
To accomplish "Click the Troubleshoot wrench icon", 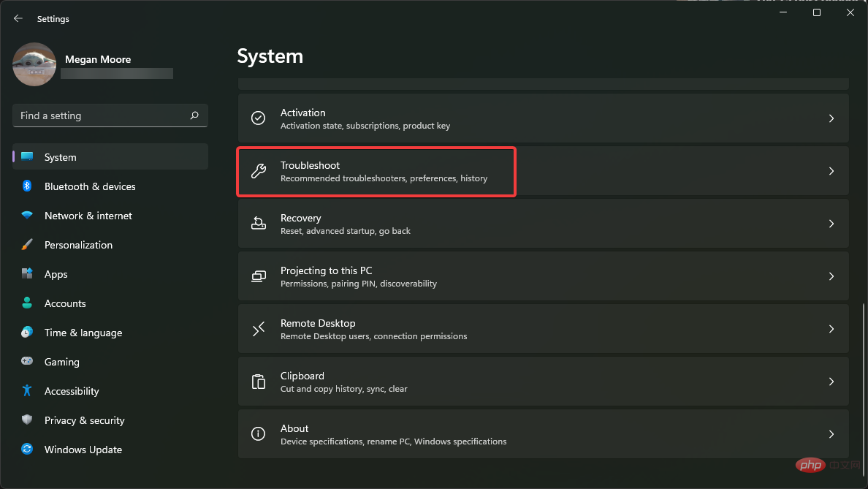I will 258,171.
